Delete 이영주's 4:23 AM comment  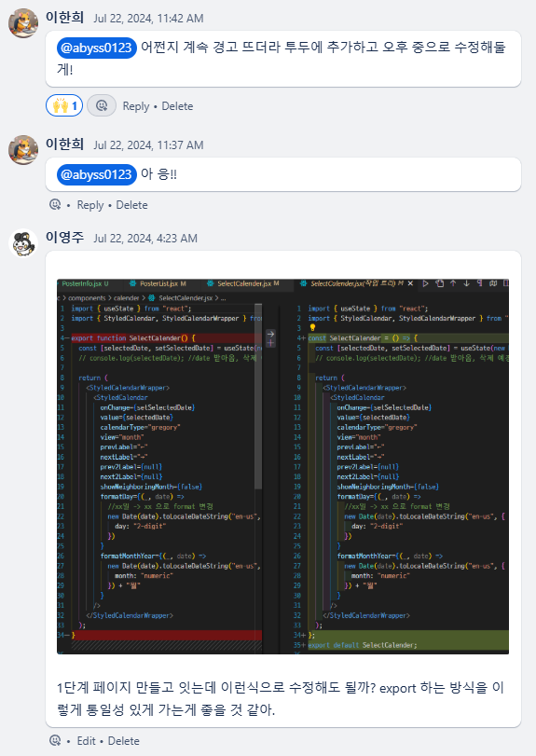click(x=123, y=740)
